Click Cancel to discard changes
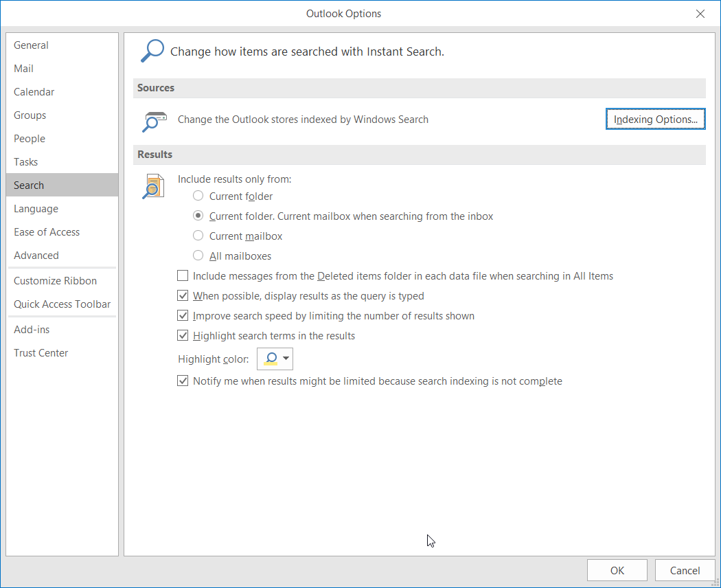The image size is (721, 588). (685, 571)
